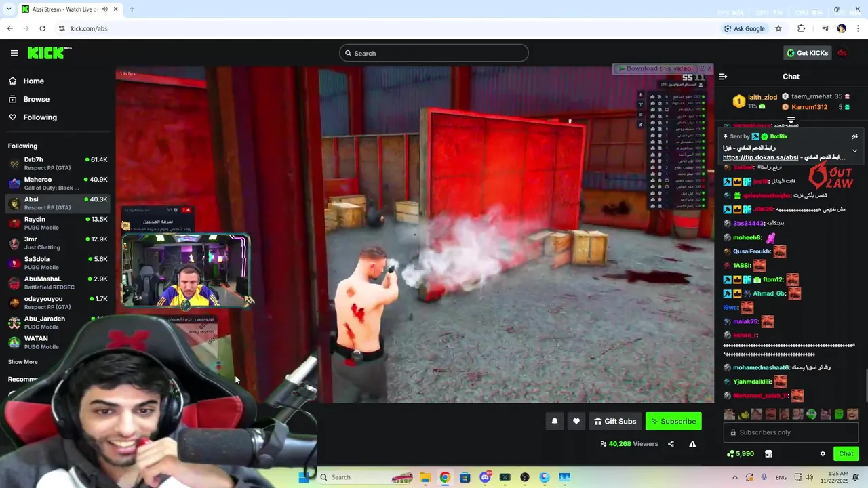Collapse chat panel with arrow icon
Screen dimensions: 868x488
[723, 77]
